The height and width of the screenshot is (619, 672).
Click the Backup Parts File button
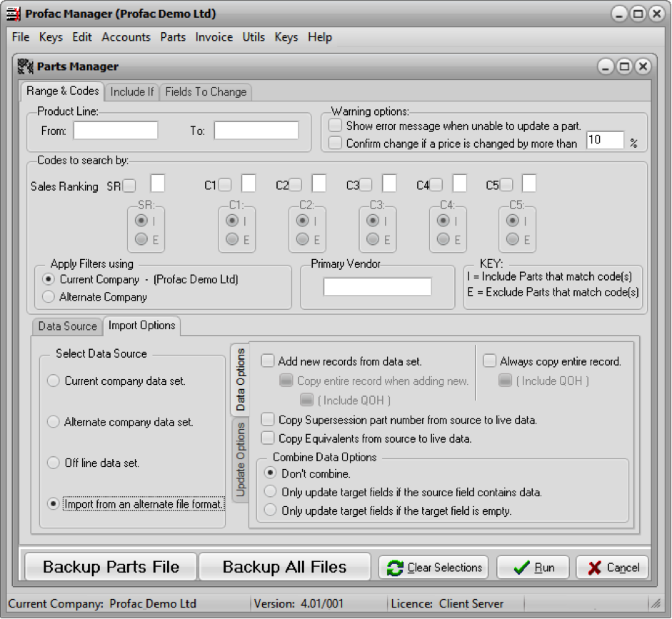tap(111, 567)
